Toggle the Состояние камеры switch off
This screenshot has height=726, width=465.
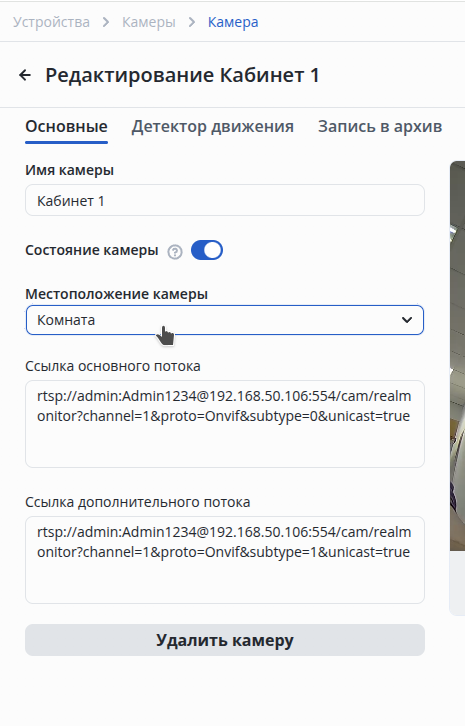click(207, 250)
